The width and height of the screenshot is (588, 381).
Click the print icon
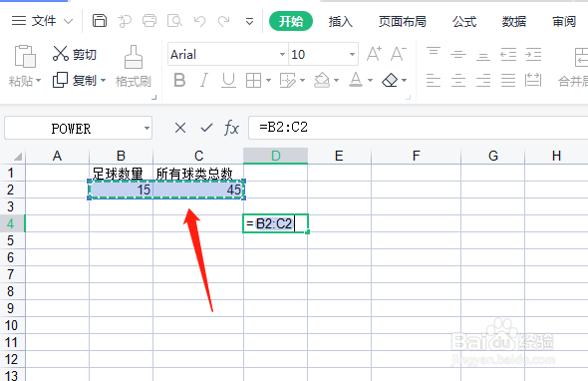149,21
